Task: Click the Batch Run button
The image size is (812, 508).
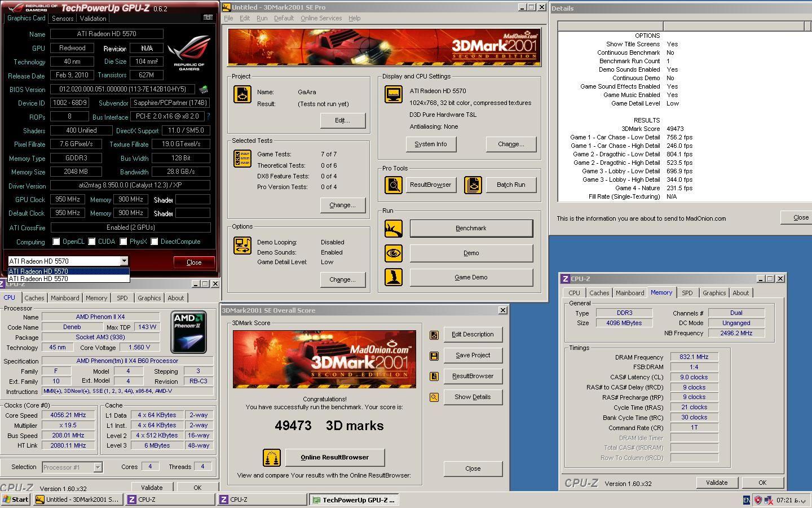Action: point(511,185)
